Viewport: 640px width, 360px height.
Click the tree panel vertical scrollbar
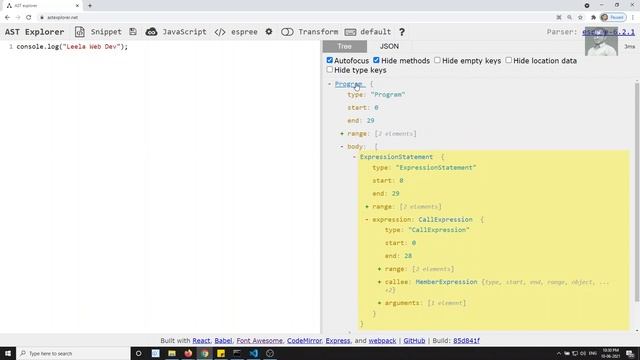(x=637, y=192)
